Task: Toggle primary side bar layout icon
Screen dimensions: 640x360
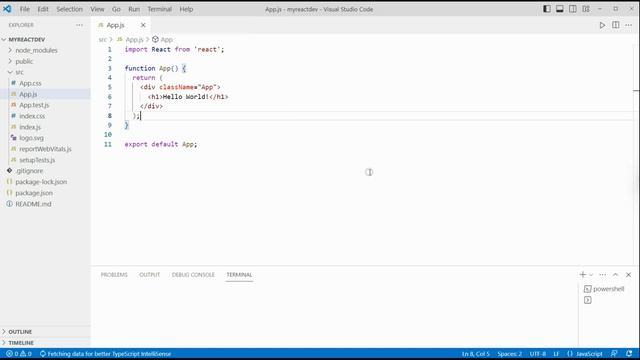Action: [547, 9]
